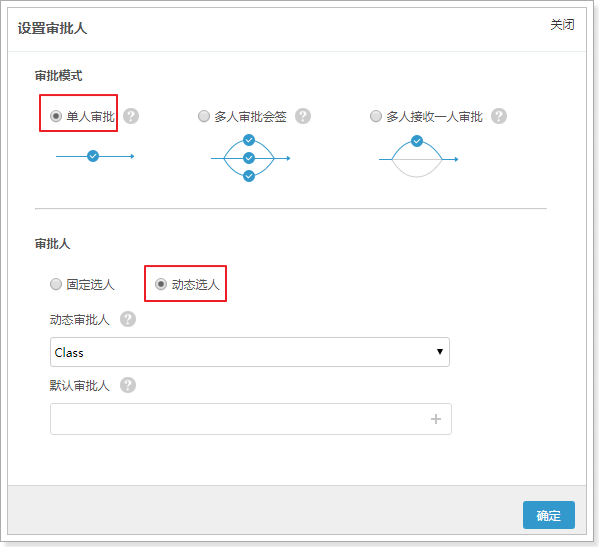The height and width of the screenshot is (547, 599).
Task: Click the dropdown arrow of Class selector
Action: pyautogui.click(x=440, y=351)
